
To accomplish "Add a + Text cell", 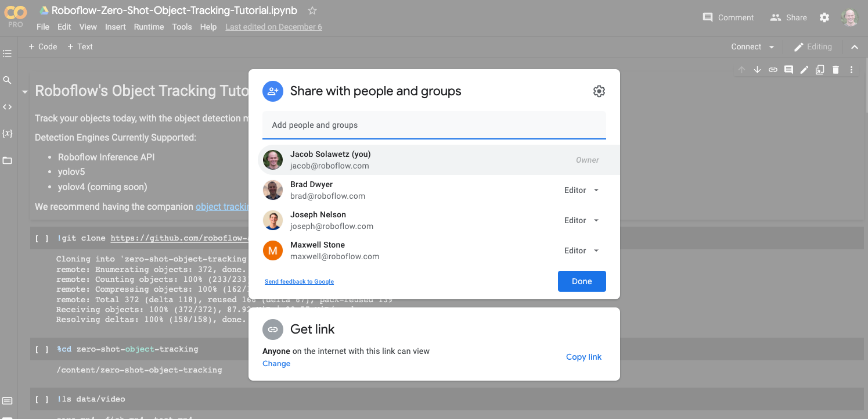I will tap(80, 46).
